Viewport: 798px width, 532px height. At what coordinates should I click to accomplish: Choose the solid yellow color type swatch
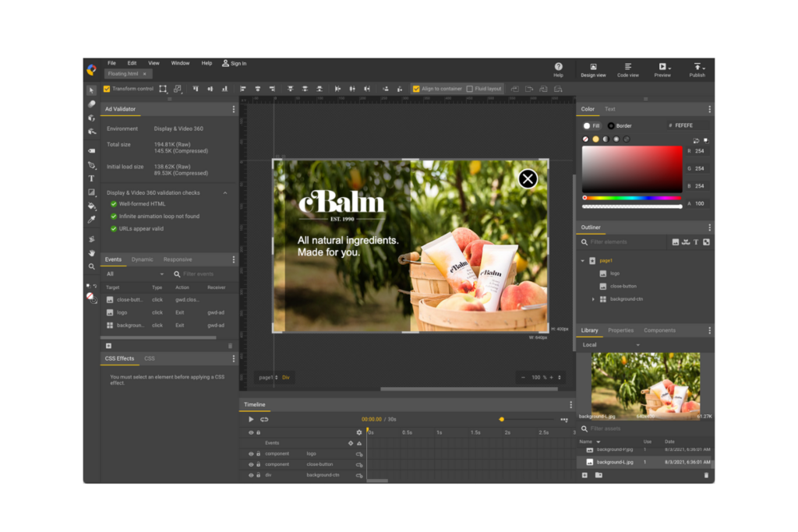(595, 139)
